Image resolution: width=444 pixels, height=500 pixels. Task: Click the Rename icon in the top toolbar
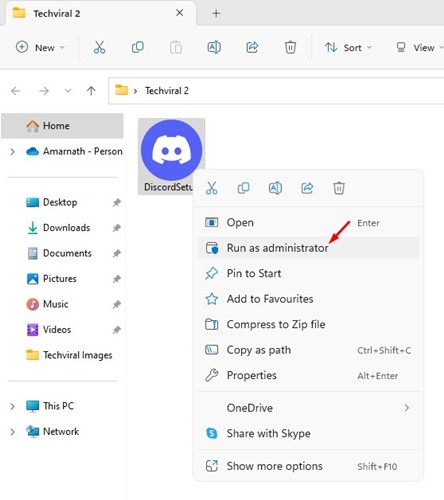[214, 47]
